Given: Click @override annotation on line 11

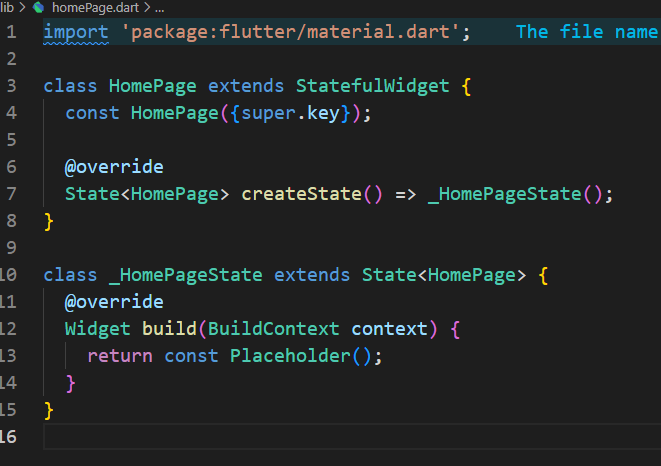Looking at the screenshot, I should [x=114, y=302].
